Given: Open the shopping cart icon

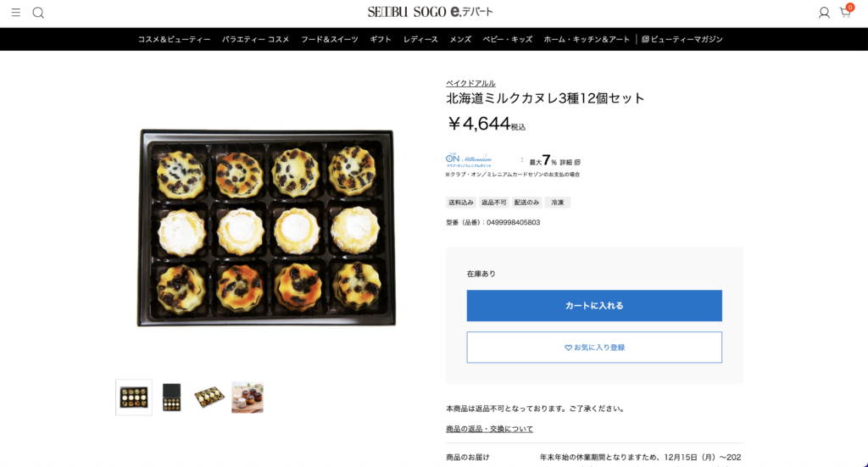Looking at the screenshot, I should [x=846, y=12].
